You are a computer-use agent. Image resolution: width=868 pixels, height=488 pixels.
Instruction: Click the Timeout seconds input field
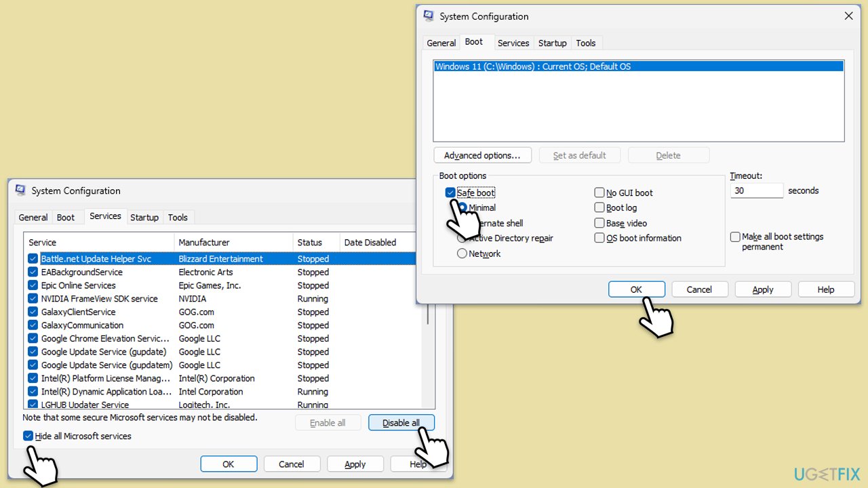756,191
